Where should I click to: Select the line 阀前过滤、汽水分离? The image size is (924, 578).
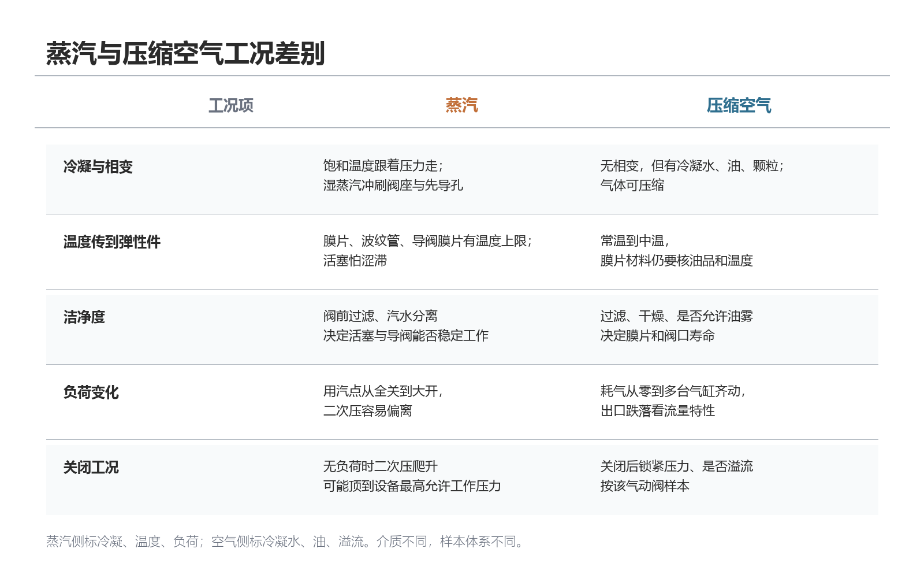(381, 316)
